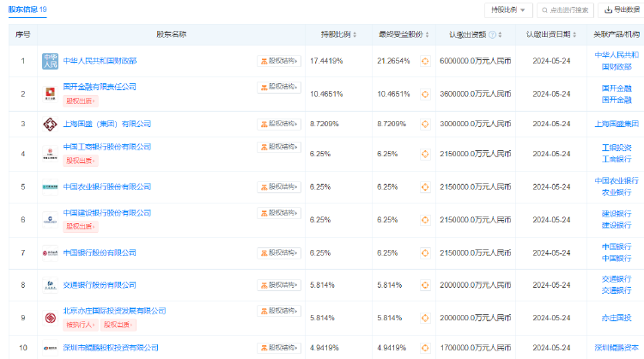Click beneficial share icon in 国开金融 row

tap(425, 94)
